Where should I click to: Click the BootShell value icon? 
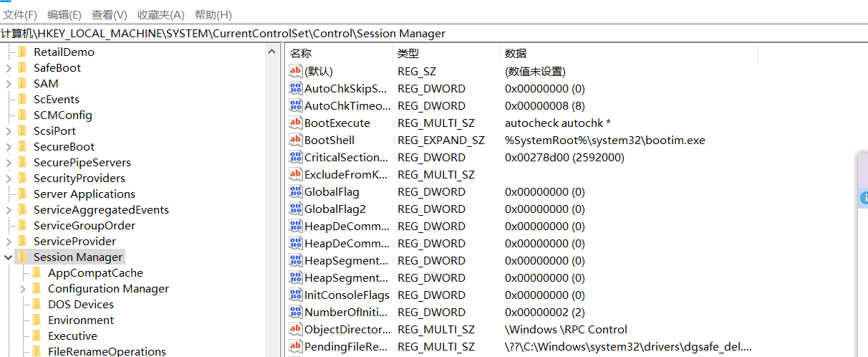coord(296,140)
